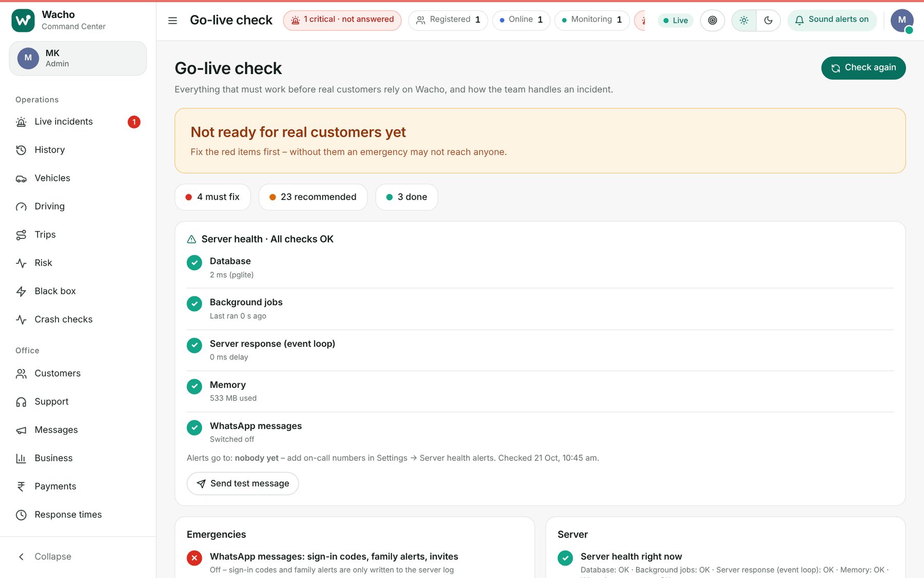
Task: Click Send test message button
Action: point(243,483)
